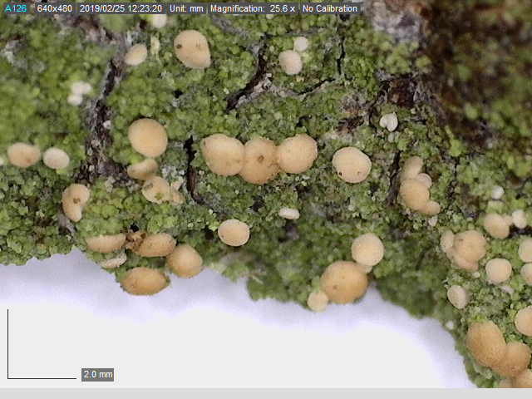Click the No Calibration label
The image size is (532, 399).
[330, 8]
